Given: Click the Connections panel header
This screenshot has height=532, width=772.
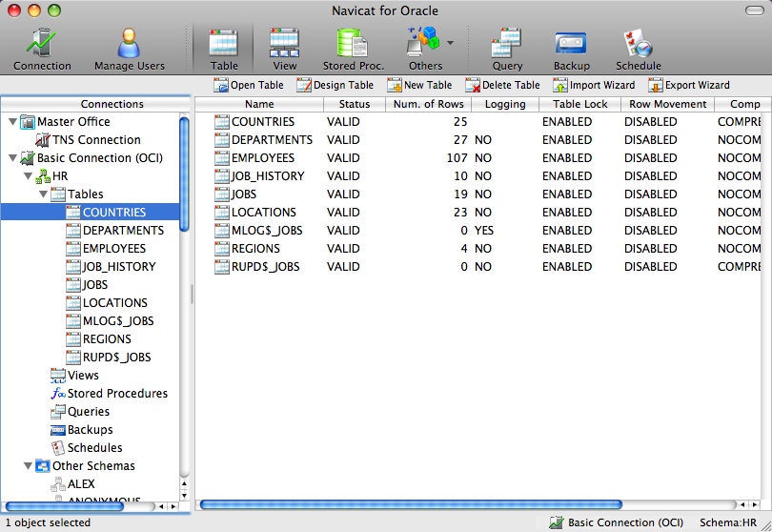Looking at the screenshot, I should click(x=95, y=104).
